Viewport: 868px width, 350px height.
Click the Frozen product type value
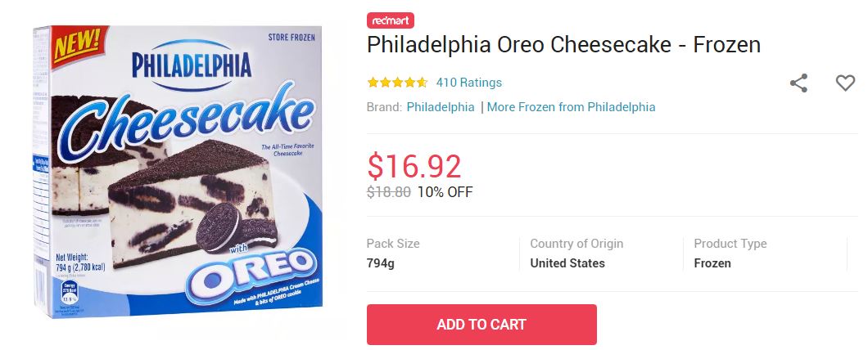point(712,263)
